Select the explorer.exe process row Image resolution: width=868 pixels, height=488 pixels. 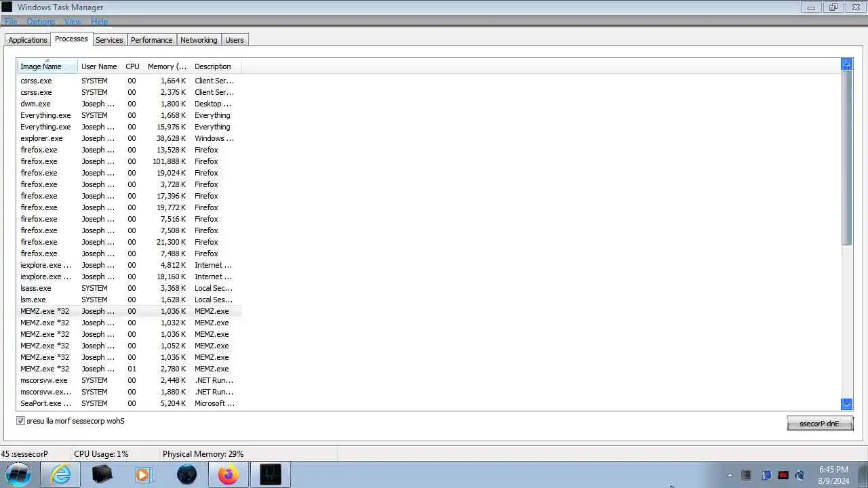pyautogui.click(x=129, y=138)
